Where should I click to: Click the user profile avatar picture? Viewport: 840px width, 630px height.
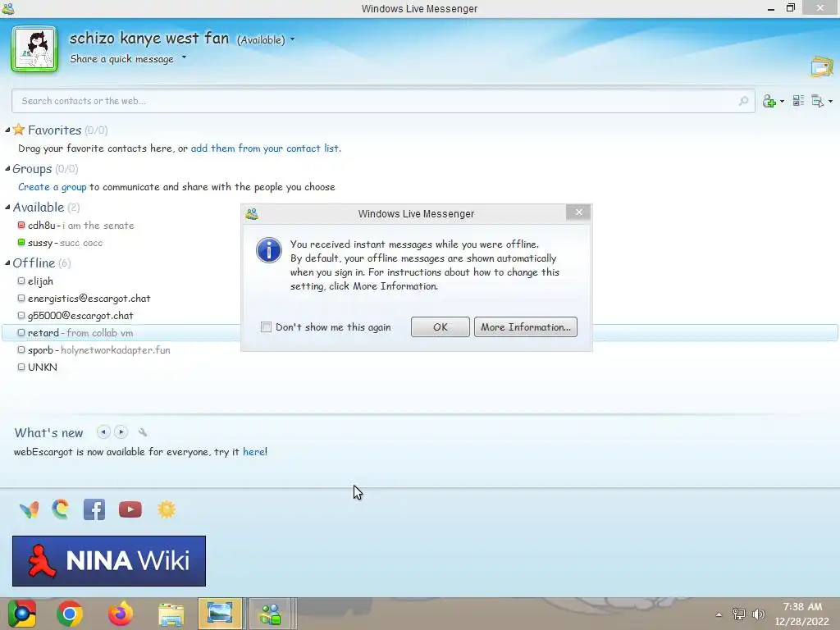coord(34,49)
